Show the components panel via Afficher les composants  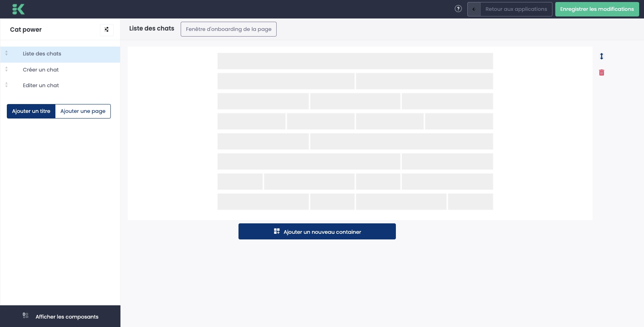tap(60, 317)
